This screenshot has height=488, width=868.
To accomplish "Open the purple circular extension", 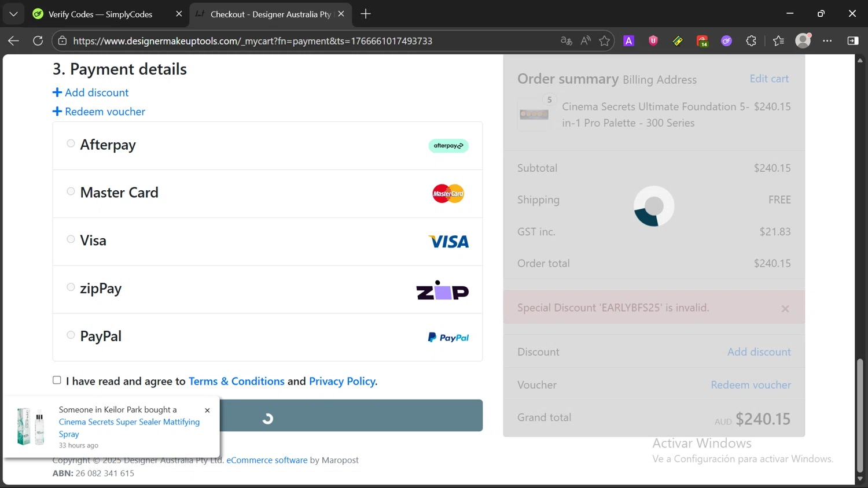I will (726, 40).
